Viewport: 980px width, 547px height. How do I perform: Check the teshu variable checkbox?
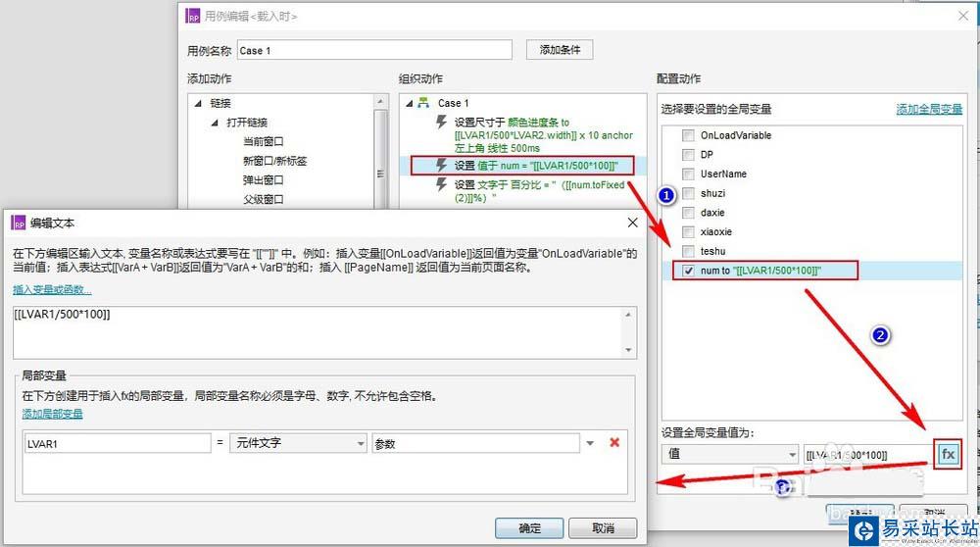(688, 251)
